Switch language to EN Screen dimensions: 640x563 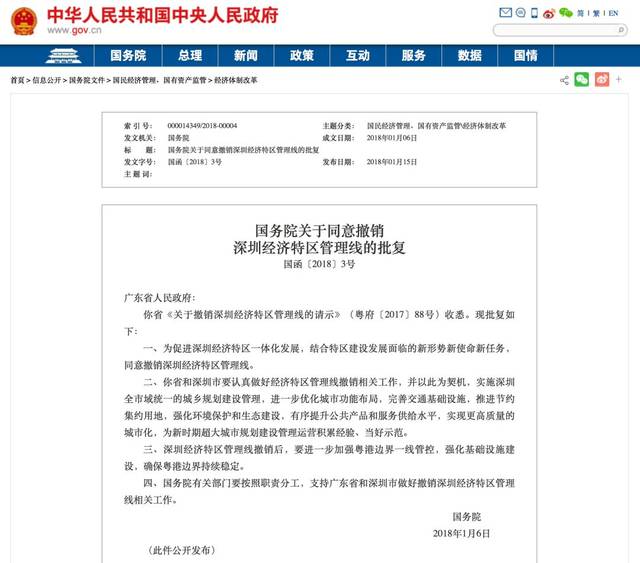(x=613, y=13)
